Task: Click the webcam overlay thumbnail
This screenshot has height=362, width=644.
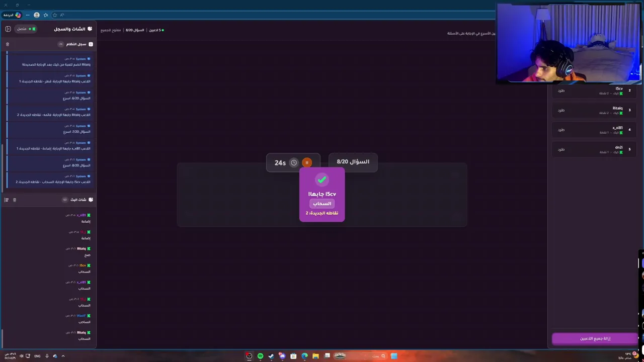Action: click(569, 43)
